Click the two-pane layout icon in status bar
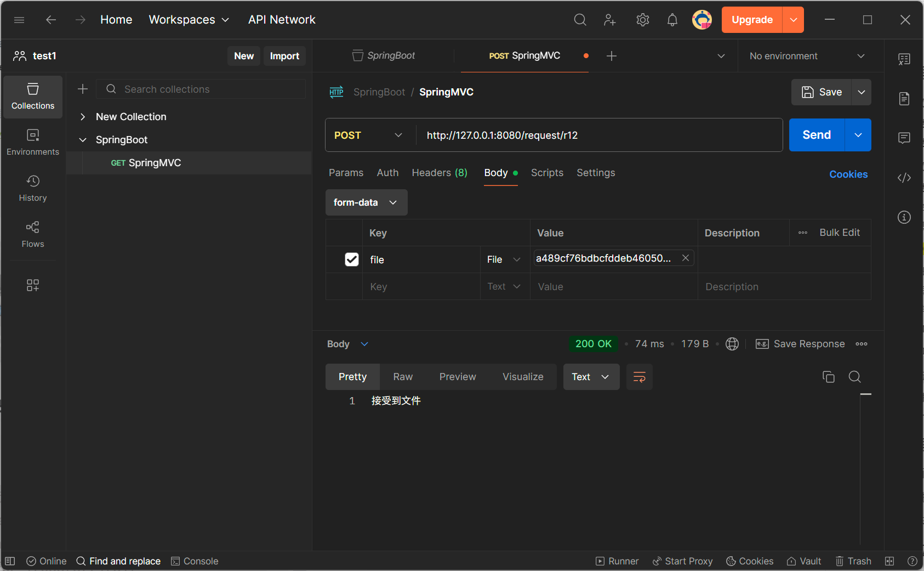This screenshot has height=571, width=924. click(x=889, y=561)
